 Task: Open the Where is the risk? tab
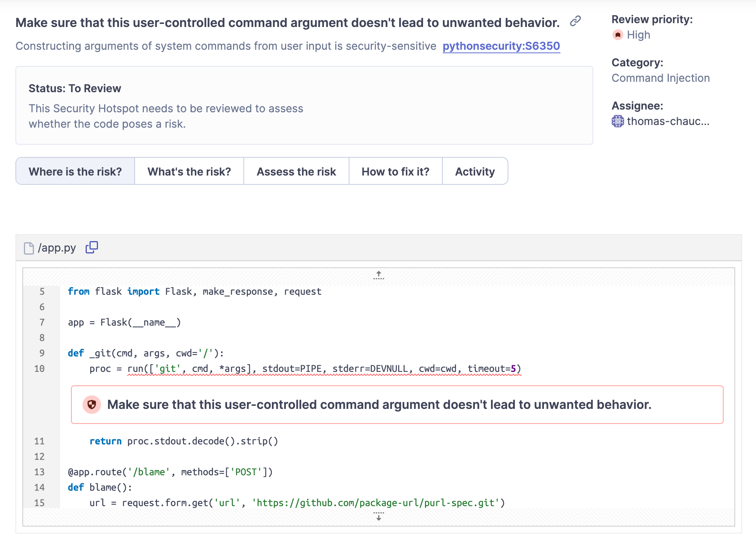tap(75, 171)
